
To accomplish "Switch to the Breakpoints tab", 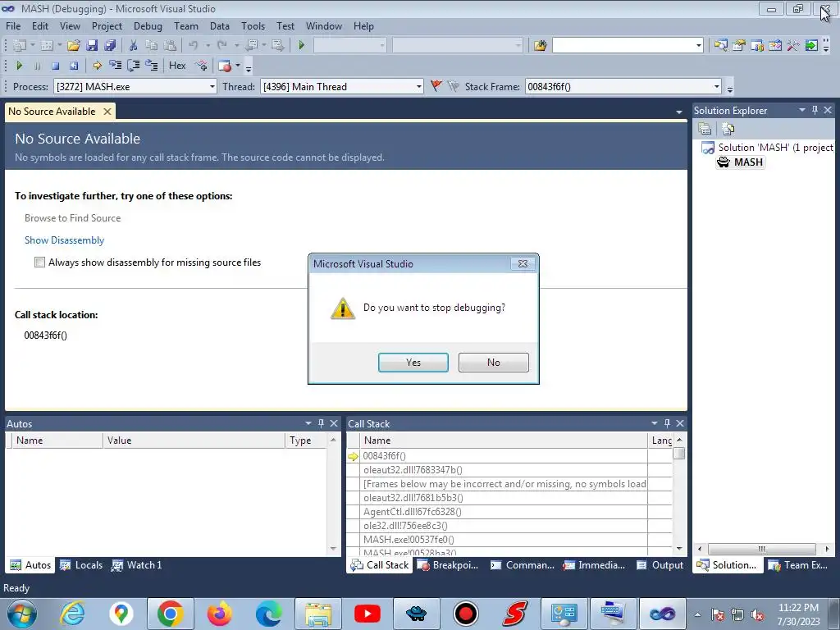I will [448, 564].
